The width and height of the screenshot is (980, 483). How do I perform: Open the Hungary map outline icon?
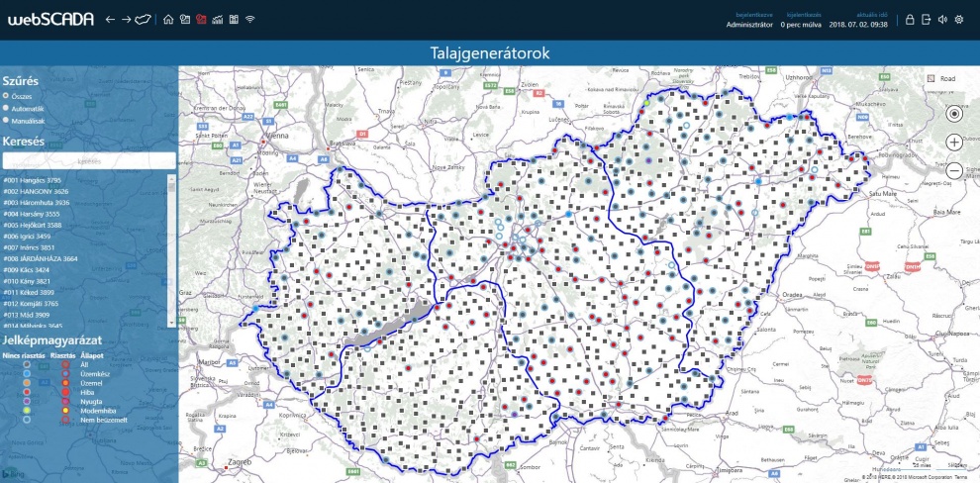144,20
